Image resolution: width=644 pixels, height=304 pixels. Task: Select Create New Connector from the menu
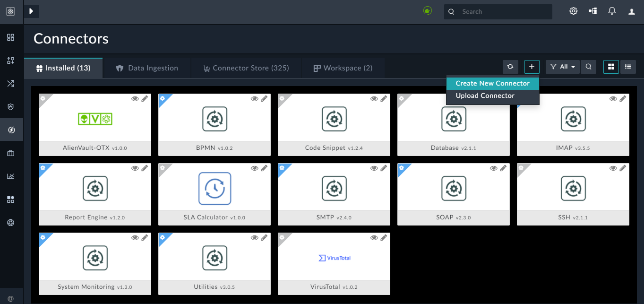[492, 83]
